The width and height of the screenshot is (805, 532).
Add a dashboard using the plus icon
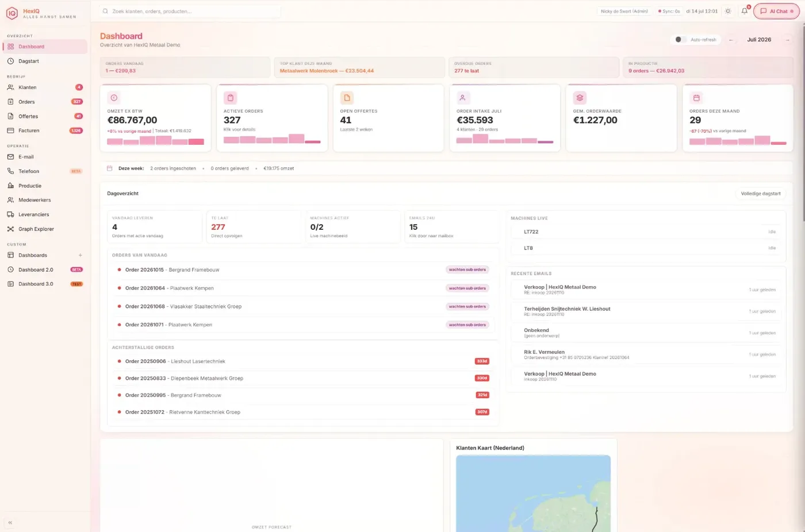pos(80,255)
